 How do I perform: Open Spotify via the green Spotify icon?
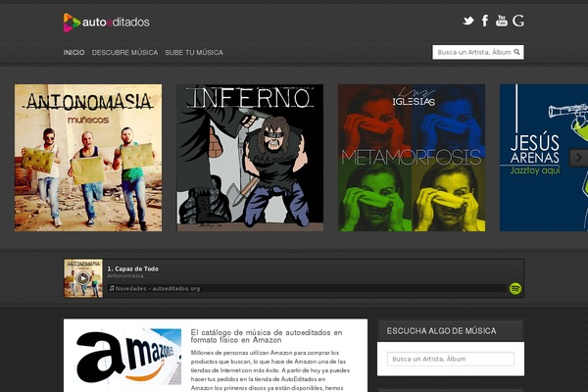point(515,288)
